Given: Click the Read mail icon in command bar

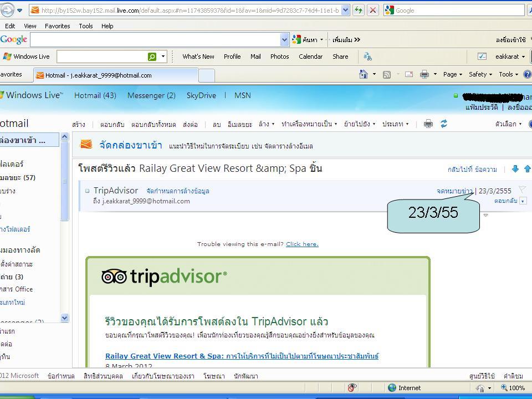Looking at the screenshot, I should pyautogui.click(x=409, y=74).
